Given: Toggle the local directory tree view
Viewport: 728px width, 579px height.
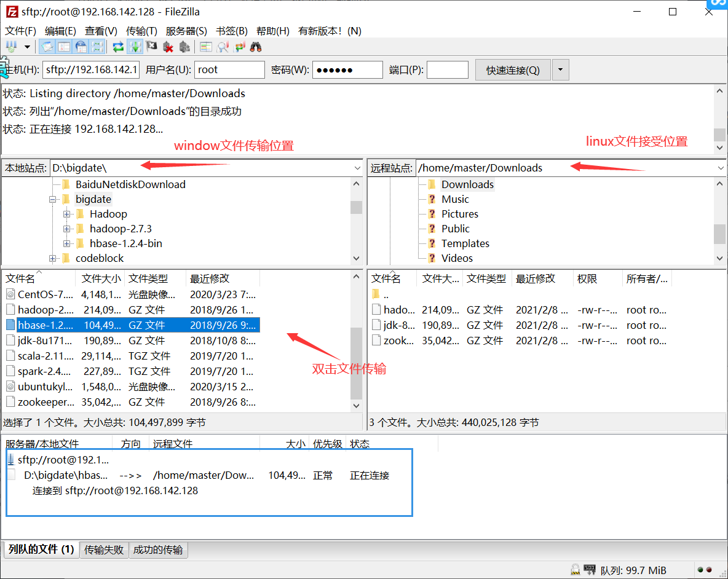Looking at the screenshot, I should 63,47.
